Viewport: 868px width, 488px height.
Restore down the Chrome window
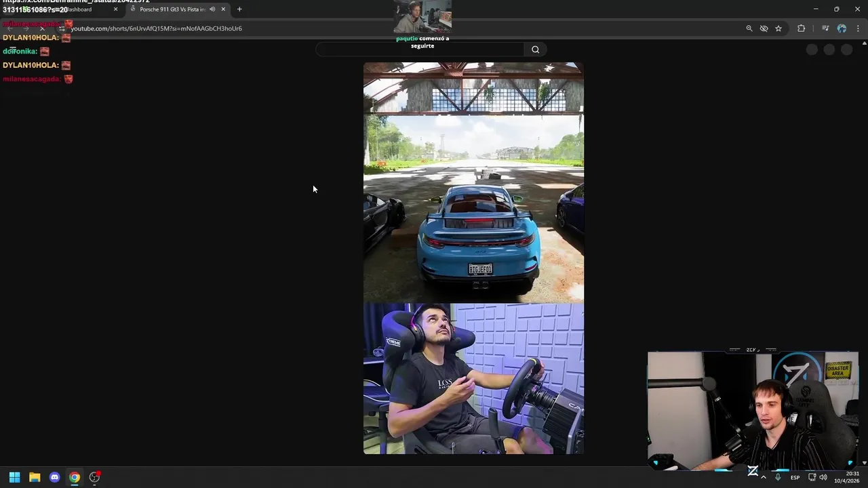tap(836, 9)
